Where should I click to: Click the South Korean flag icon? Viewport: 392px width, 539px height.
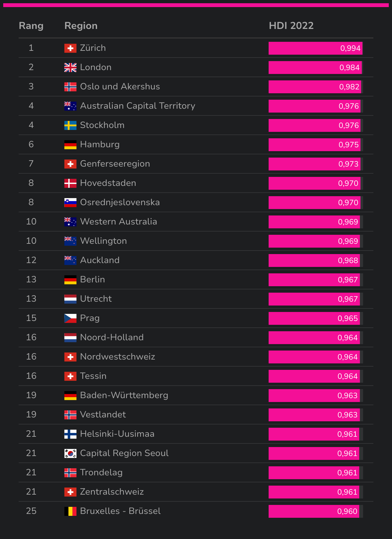click(x=70, y=453)
